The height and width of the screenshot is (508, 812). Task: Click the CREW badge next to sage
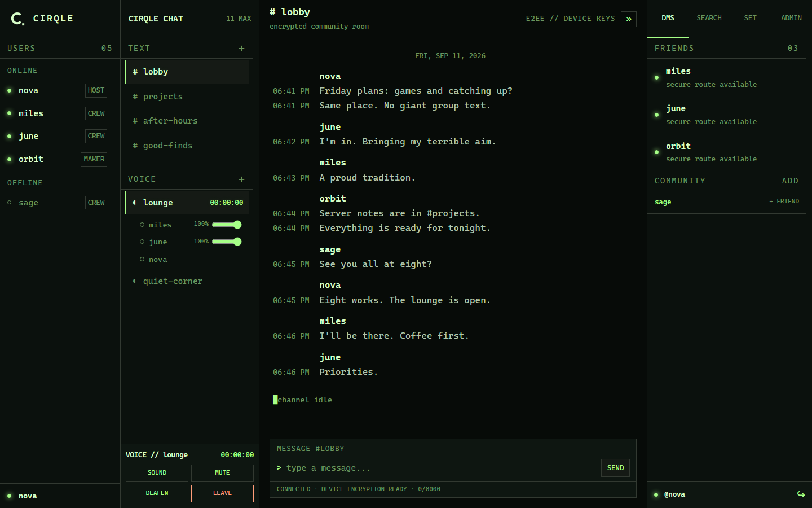(x=96, y=203)
